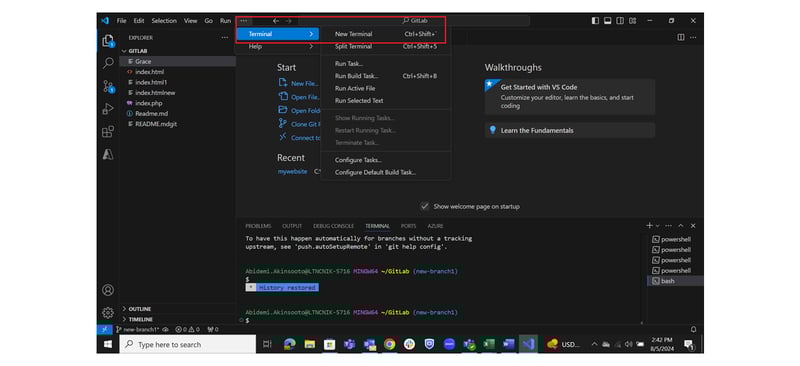Screen dimensions: 800x366
Task: Open notifications bell in status bar
Action: coord(693,330)
